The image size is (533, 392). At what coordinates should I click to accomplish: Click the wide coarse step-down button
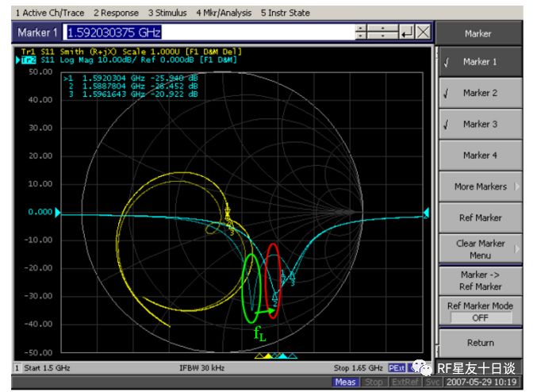coord(383,36)
